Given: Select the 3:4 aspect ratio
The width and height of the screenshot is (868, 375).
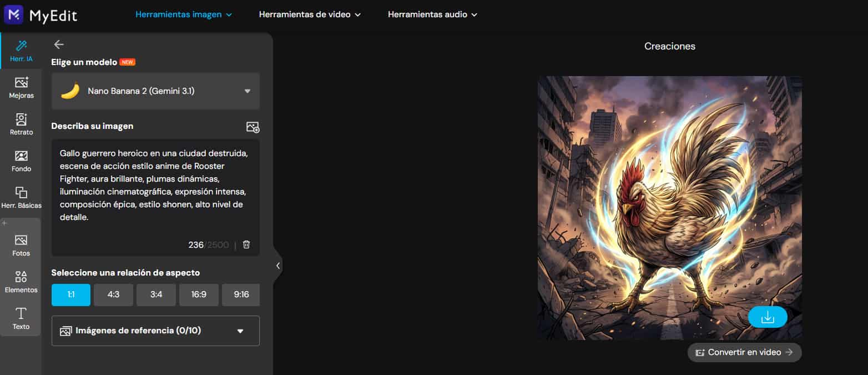Looking at the screenshot, I should coord(156,294).
